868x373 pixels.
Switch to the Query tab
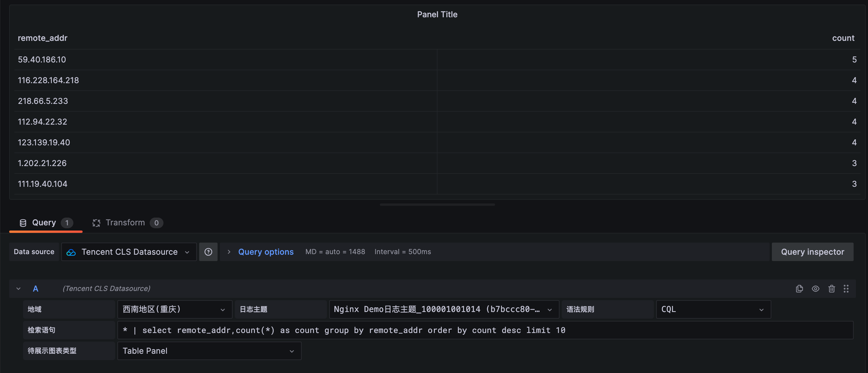click(x=44, y=223)
